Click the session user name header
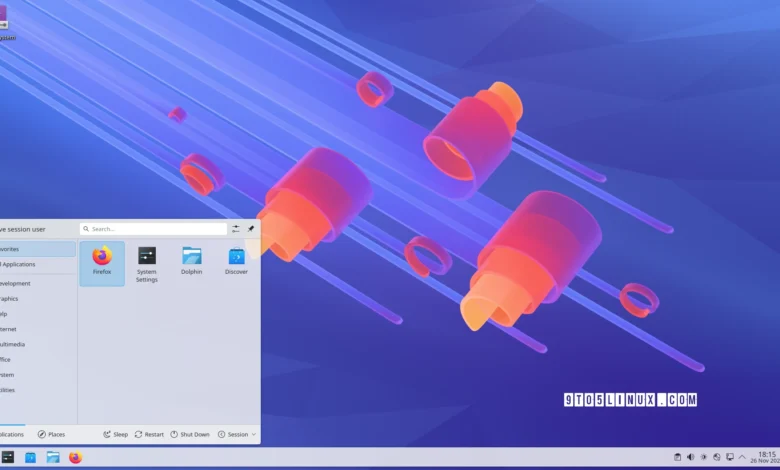The height and width of the screenshot is (470, 780). [x=23, y=229]
